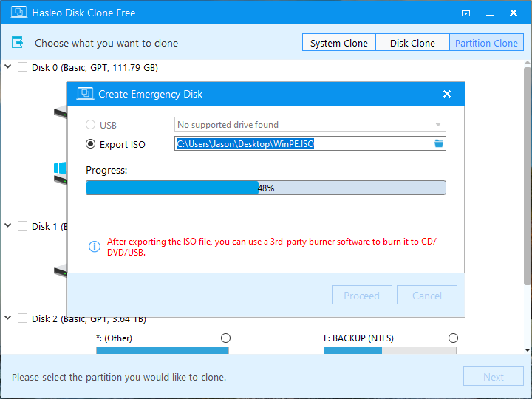Click the vertical scrollbar thumb of disk list
The width and height of the screenshot is (532, 399).
[x=527, y=176]
